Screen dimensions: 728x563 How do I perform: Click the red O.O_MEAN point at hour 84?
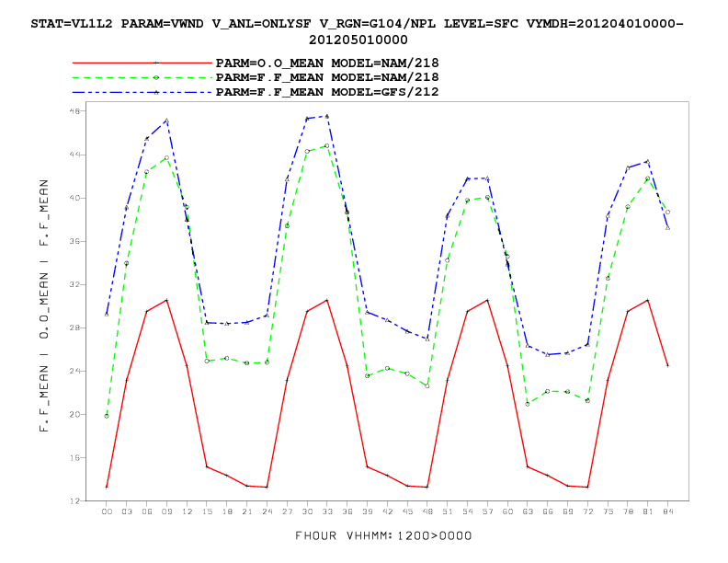tap(667, 365)
